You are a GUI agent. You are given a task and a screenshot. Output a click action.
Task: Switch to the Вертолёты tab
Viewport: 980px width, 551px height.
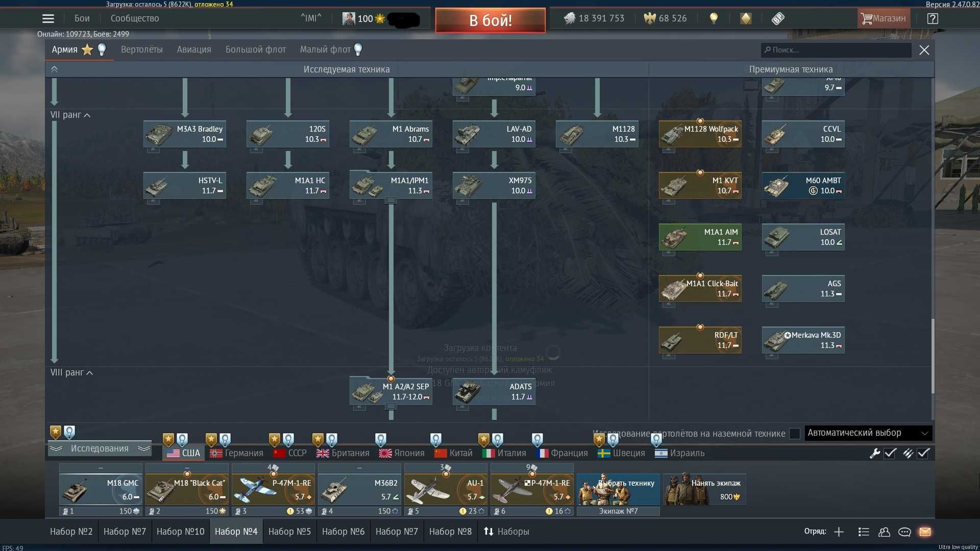coord(142,49)
